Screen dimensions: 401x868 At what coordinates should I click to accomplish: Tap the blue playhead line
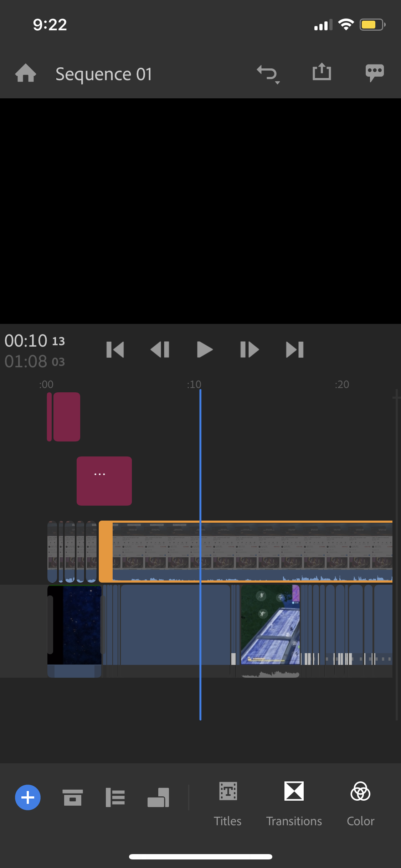(x=200, y=555)
